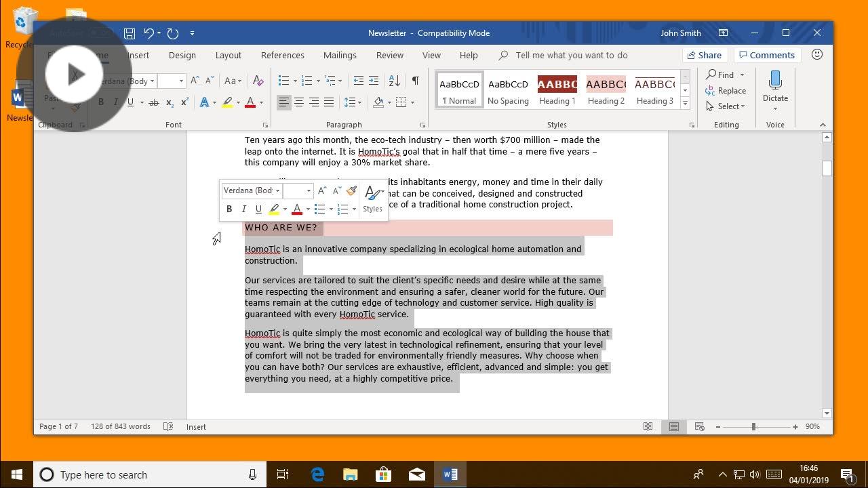Decrease paragraph indent
Screen dimensions: 868x488
(359, 81)
